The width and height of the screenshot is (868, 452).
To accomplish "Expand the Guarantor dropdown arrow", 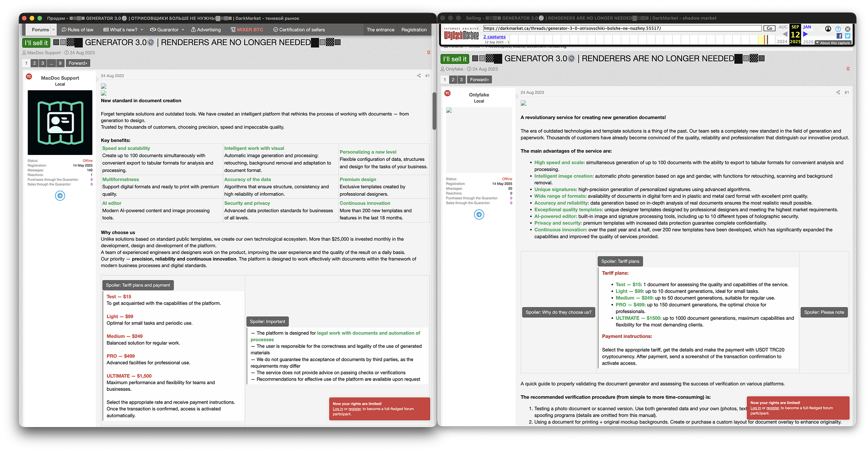I will 183,30.
